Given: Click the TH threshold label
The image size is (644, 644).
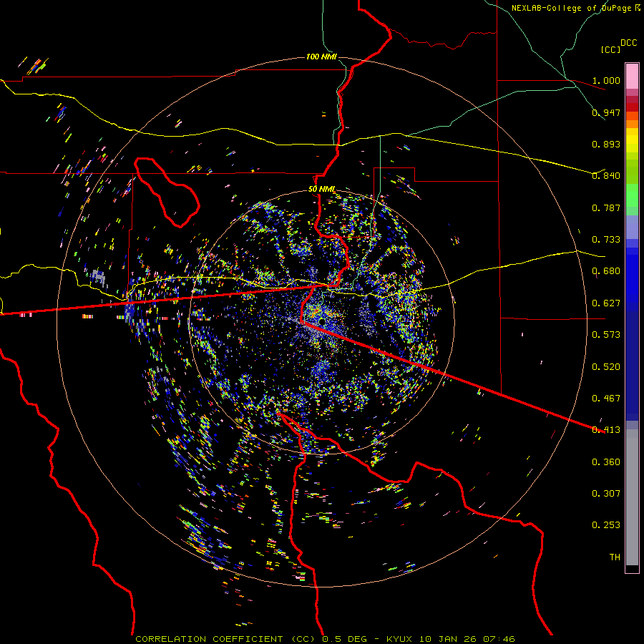Looking at the screenshot, I should coord(615,557).
